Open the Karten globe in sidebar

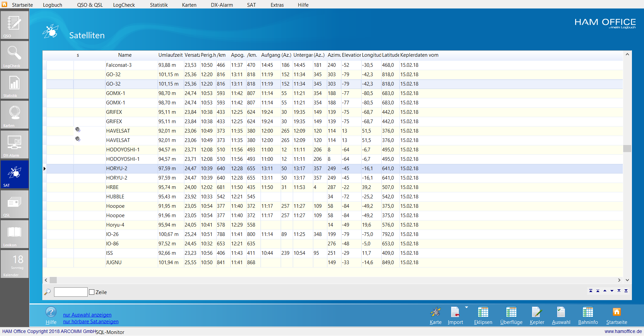(14, 115)
